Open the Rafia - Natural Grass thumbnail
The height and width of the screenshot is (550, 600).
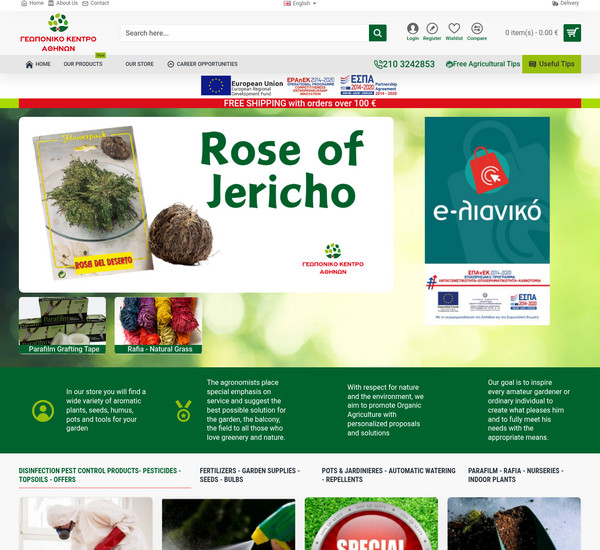158,325
